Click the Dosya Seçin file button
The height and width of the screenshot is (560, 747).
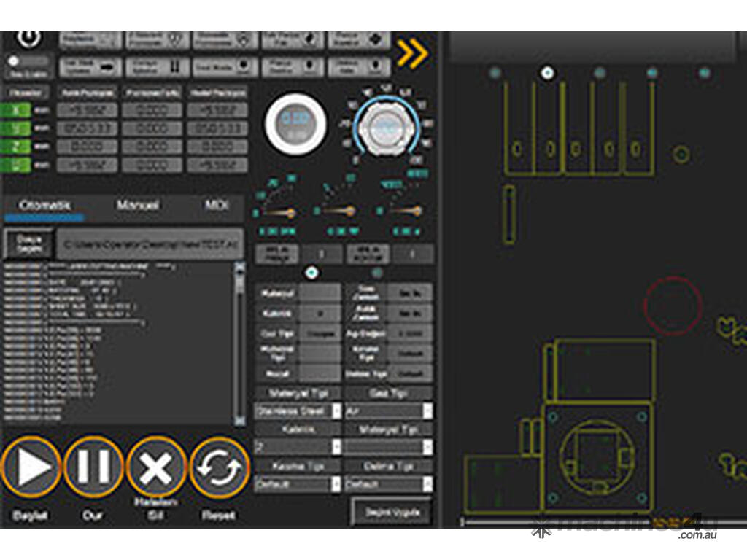click(29, 244)
